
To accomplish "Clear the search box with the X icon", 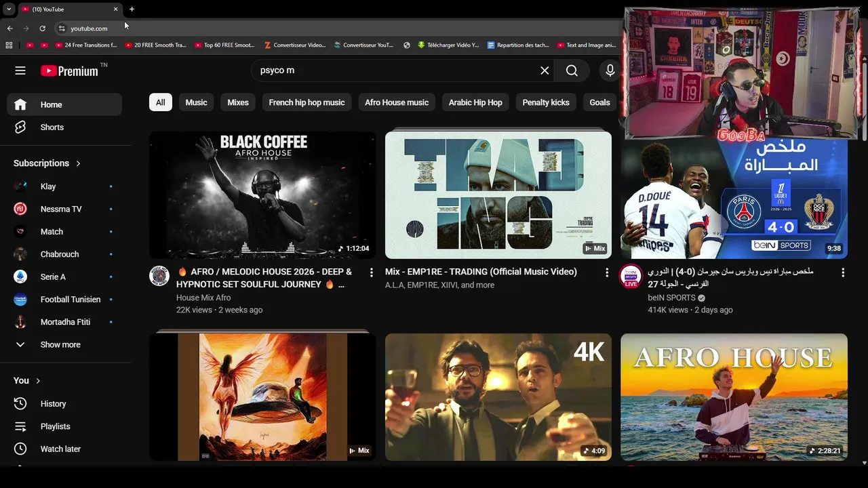I will pyautogui.click(x=545, y=70).
